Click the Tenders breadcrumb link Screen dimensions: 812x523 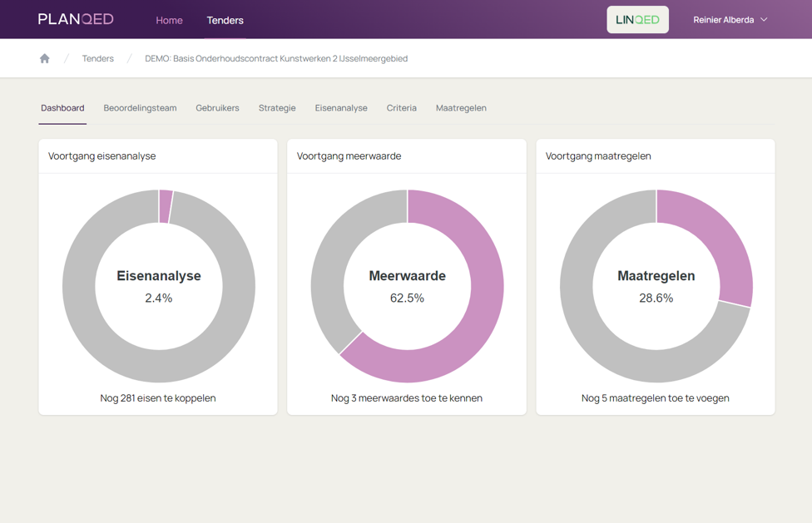click(x=98, y=58)
